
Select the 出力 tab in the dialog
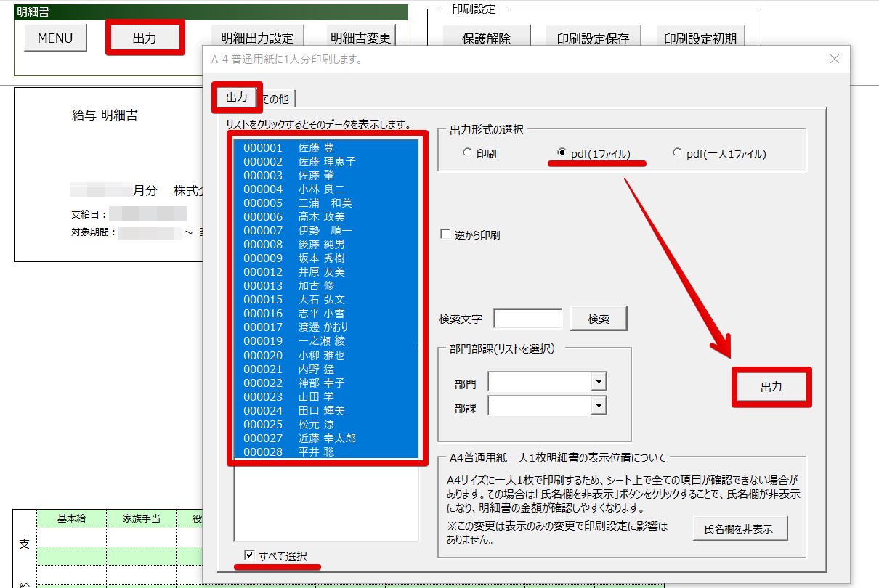pyautogui.click(x=236, y=97)
